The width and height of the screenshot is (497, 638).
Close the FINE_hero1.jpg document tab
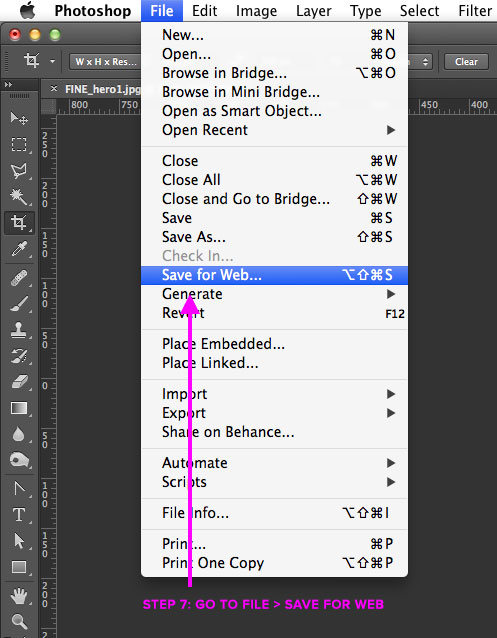click(x=54, y=88)
